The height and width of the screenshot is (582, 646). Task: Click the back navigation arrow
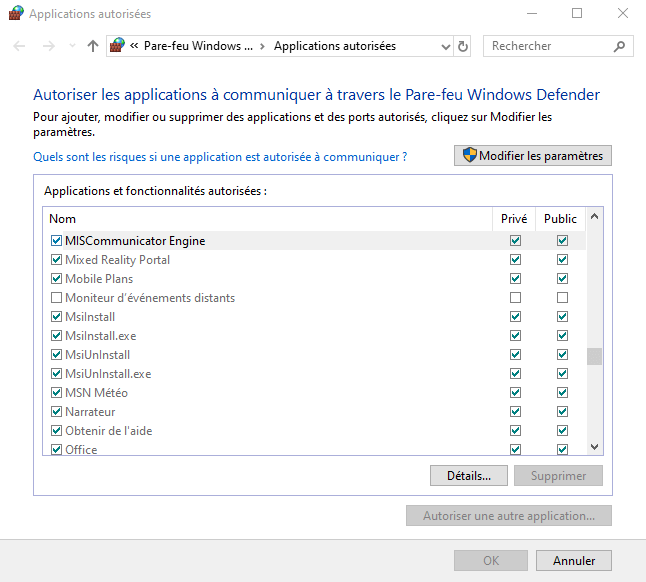click(x=20, y=46)
